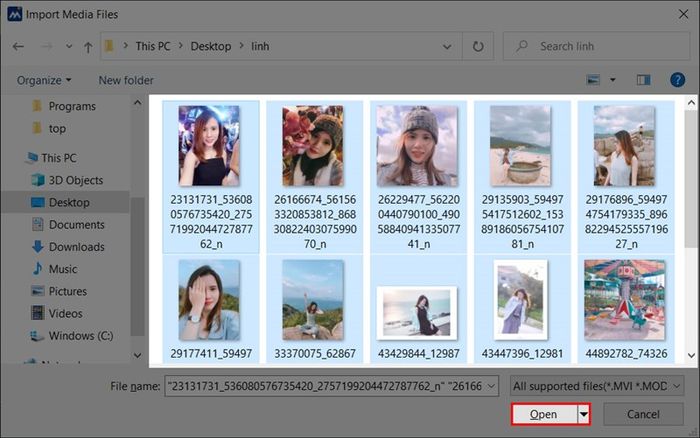Image resolution: width=700 pixels, height=438 pixels.
Task: Click the Search linh input field
Action: pyautogui.click(x=596, y=46)
